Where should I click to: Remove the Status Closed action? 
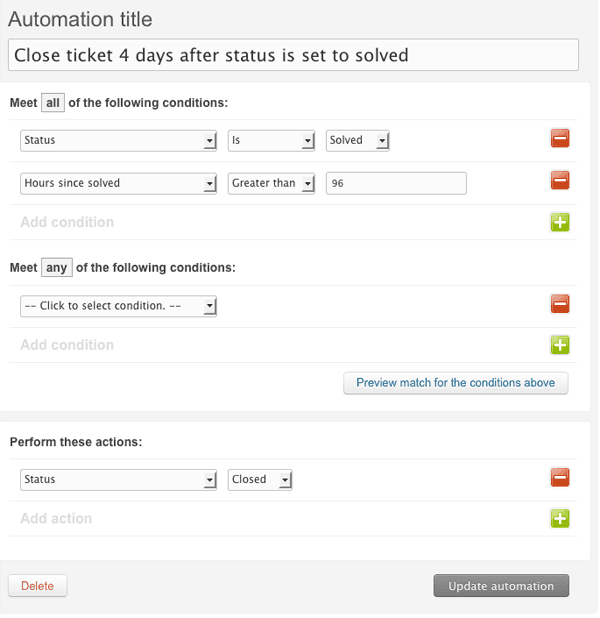pyautogui.click(x=560, y=478)
